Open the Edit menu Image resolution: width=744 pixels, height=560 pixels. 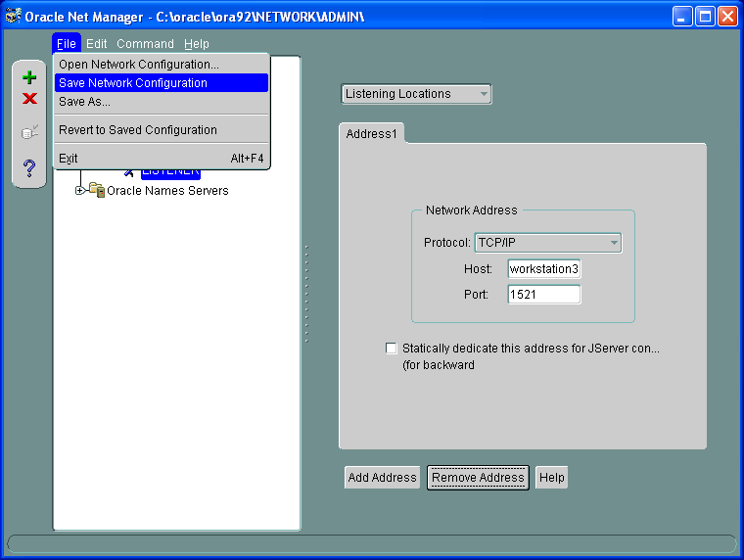[96, 44]
